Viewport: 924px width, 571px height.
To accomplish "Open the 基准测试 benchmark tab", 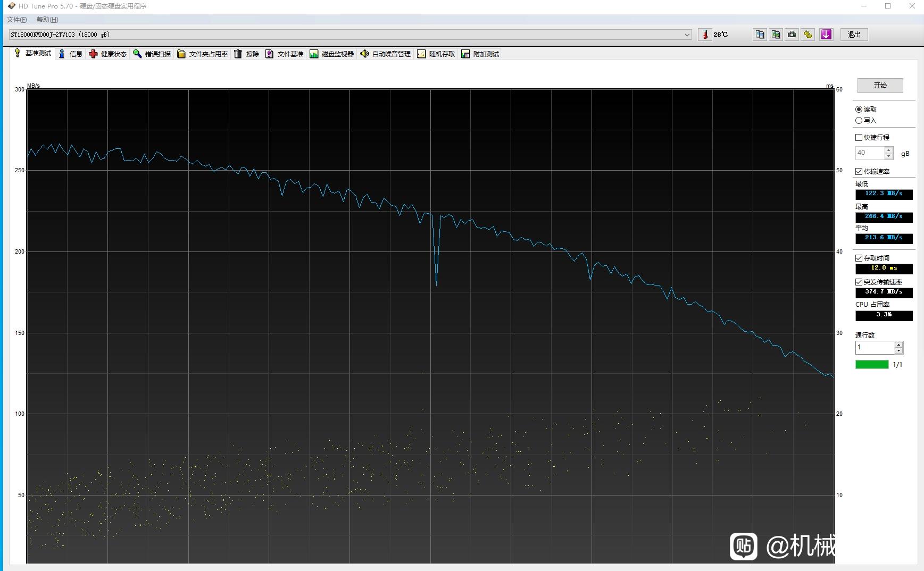I will pyautogui.click(x=32, y=53).
